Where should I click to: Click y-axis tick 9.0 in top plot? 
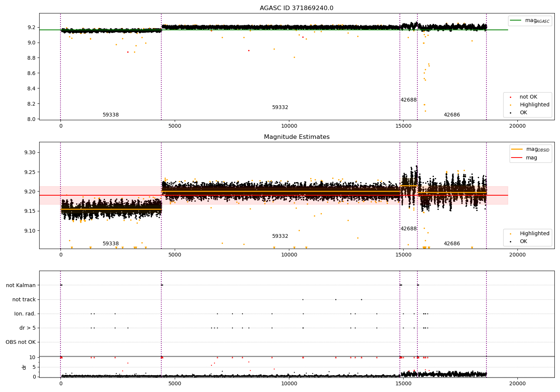click(31, 43)
